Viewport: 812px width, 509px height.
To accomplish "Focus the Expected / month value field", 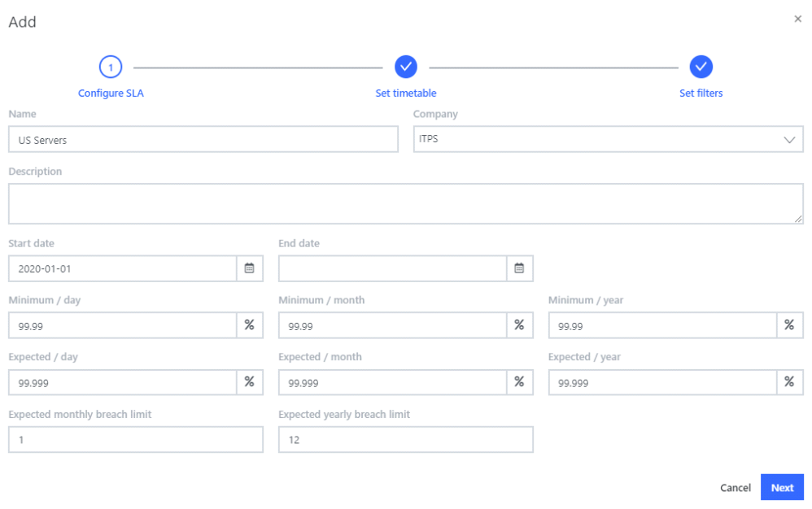I will (392, 382).
